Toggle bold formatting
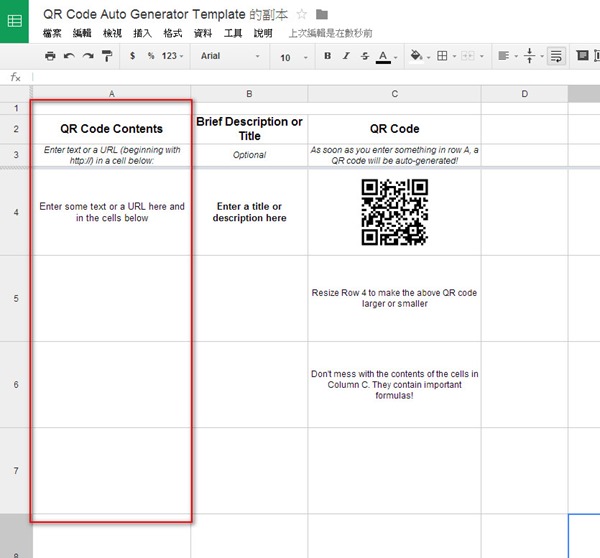This screenshot has width=600, height=558. point(327,57)
